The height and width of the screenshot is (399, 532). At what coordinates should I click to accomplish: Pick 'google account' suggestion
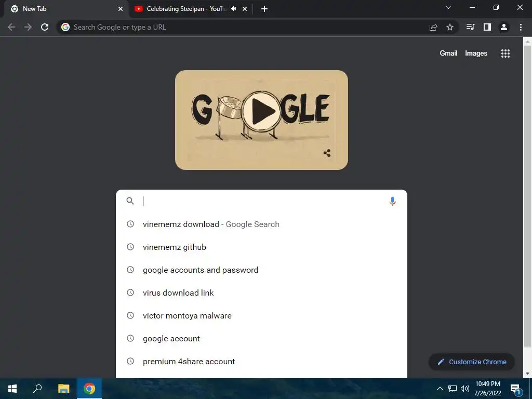262,339
